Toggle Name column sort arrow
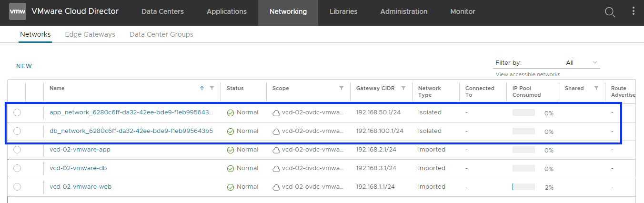The width and height of the screenshot is (644, 203). point(202,88)
